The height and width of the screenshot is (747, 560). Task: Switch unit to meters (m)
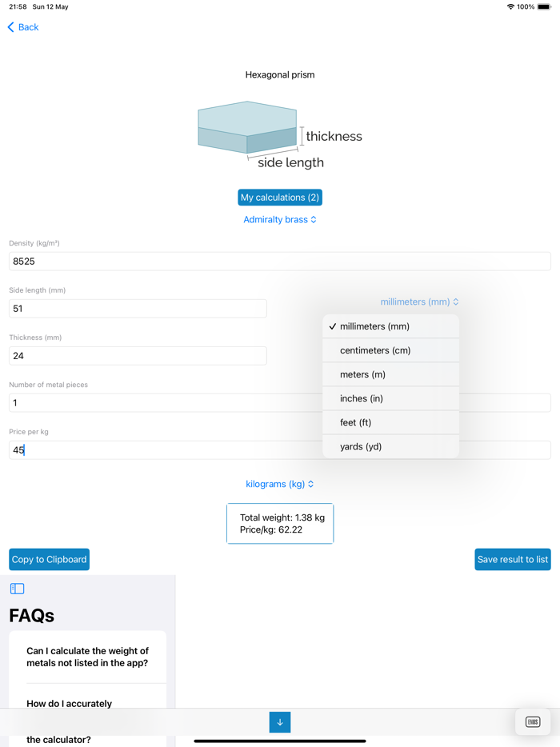(390, 373)
